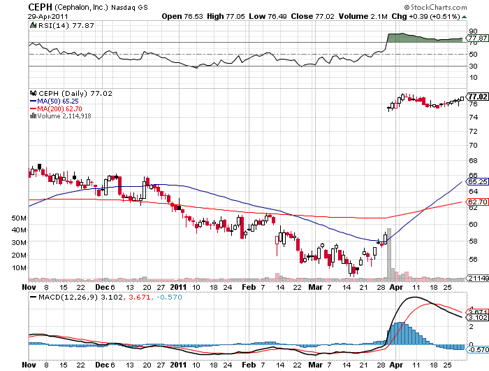The image size is (489, 371).
Task: Click the 62.70 MA(200) axis tag
Action: pos(478,202)
